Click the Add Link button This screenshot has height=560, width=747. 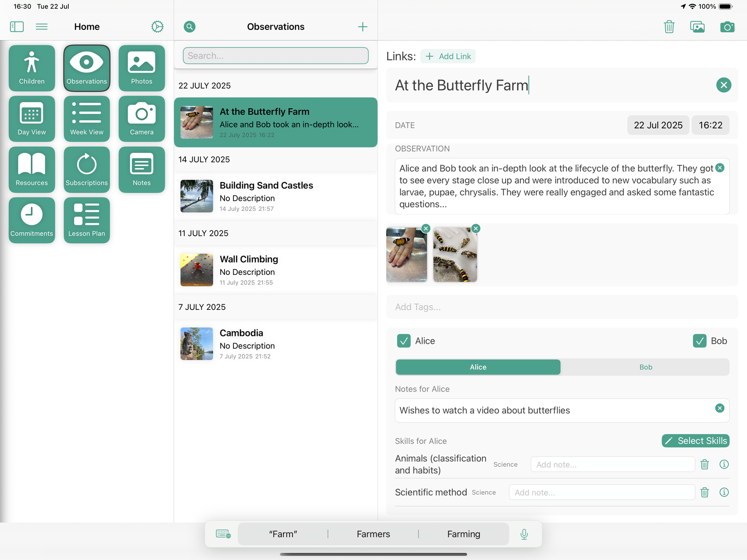pyautogui.click(x=448, y=56)
